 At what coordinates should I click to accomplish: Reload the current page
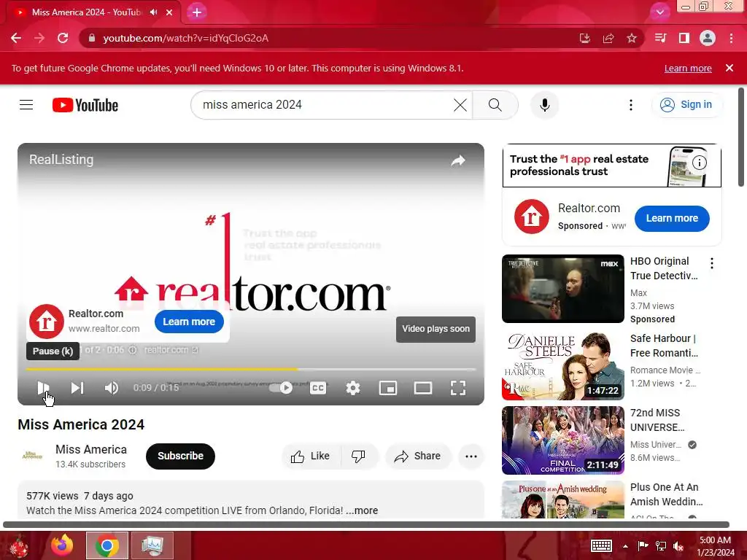[x=63, y=38]
